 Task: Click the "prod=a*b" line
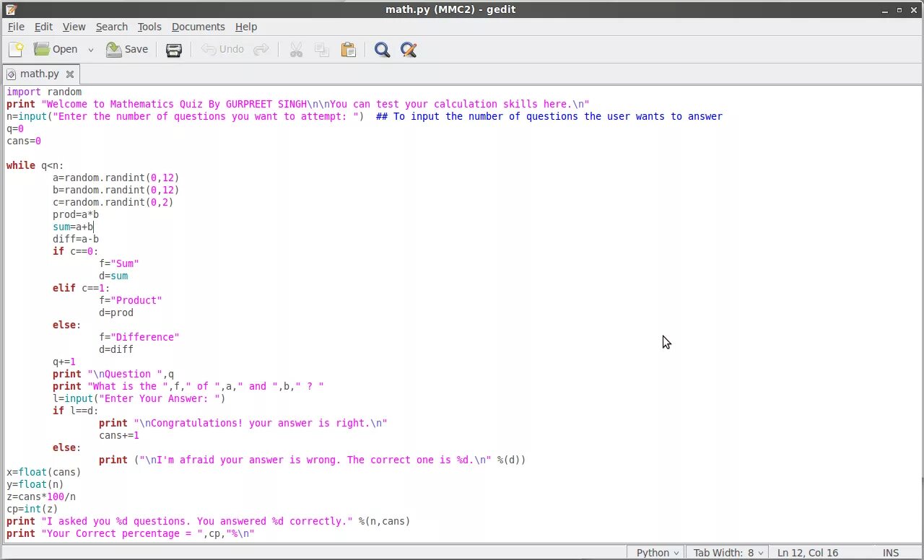76,214
